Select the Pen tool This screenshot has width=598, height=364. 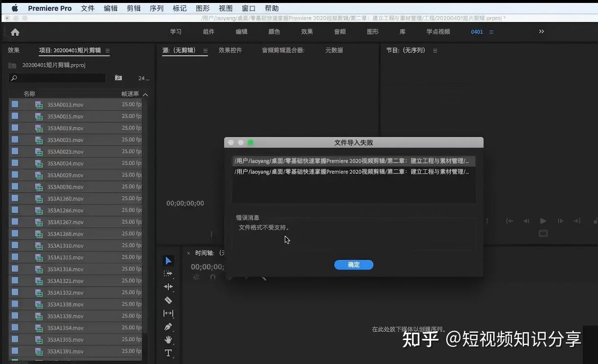[x=168, y=326]
